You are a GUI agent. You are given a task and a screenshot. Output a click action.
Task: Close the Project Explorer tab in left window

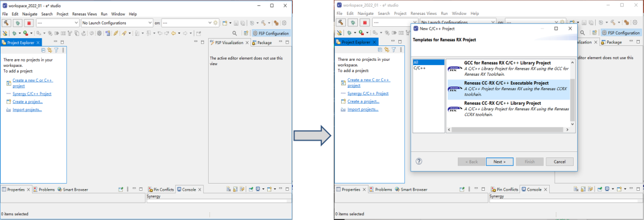click(38, 43)
